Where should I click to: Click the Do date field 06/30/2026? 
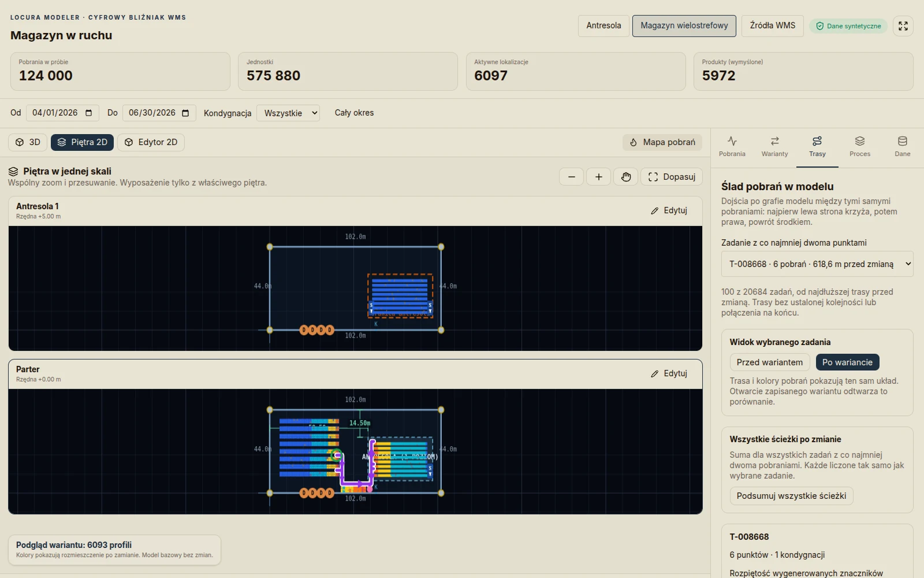(x=159, y=113)
